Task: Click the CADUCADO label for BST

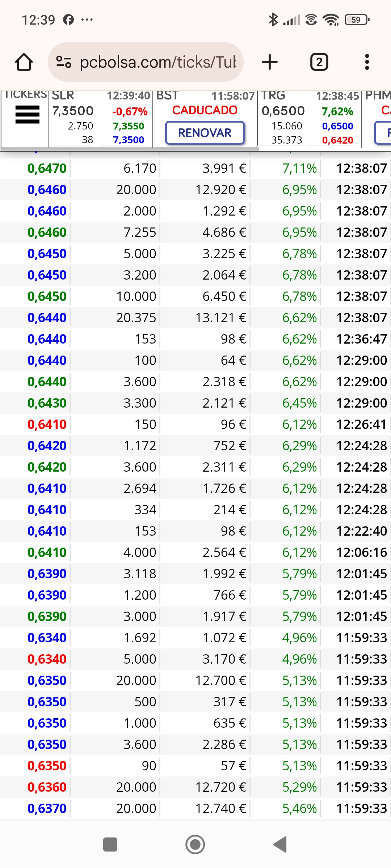Action: pyautogui.click(x=205, y=110)
